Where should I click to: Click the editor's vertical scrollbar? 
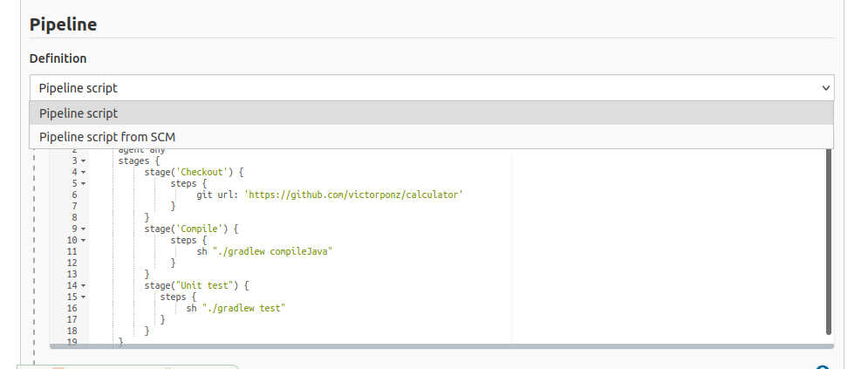pyautogui.click(x=828, y=244)
